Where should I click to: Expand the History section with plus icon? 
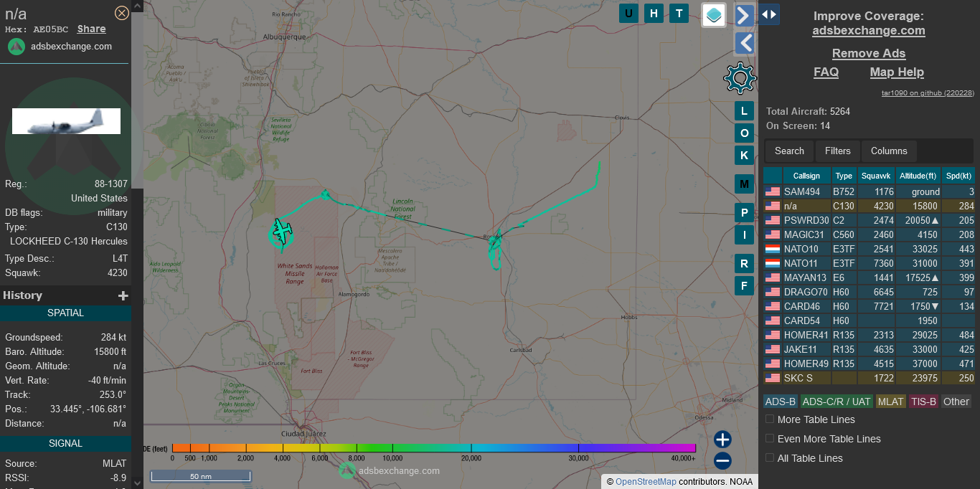pos(123,295)
